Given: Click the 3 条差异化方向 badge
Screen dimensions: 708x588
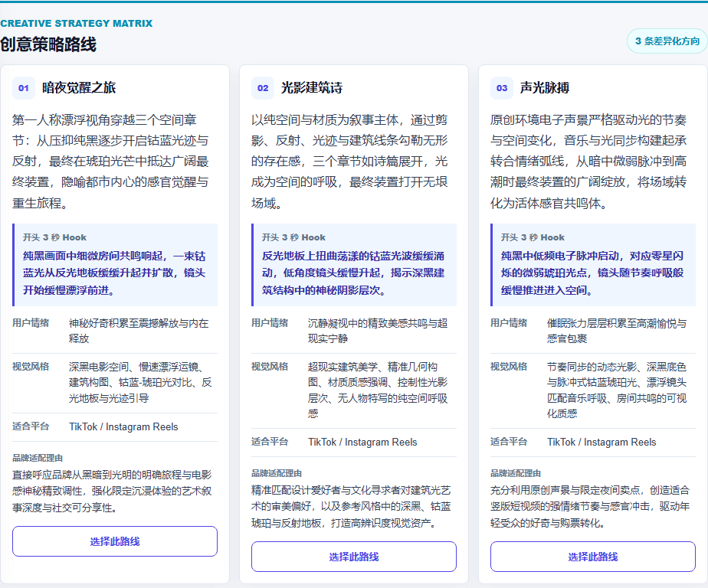Looking at the screenshot, I should click(667, 41).
